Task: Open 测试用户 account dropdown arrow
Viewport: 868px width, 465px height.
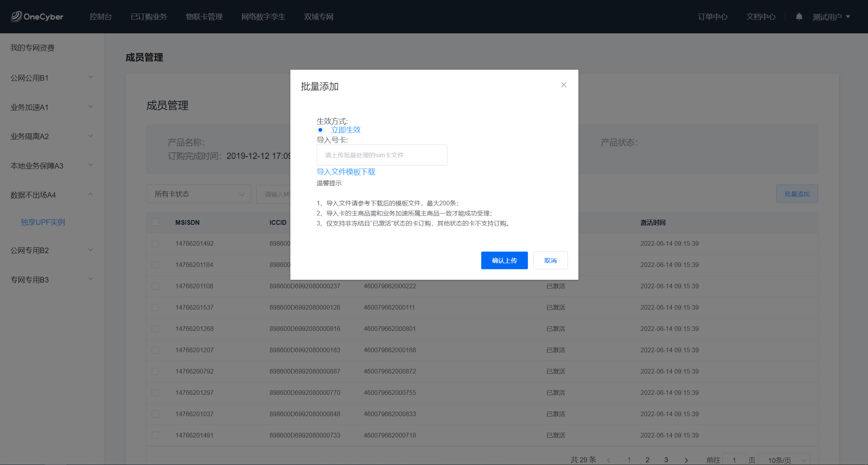Action: tap(848, 17)
